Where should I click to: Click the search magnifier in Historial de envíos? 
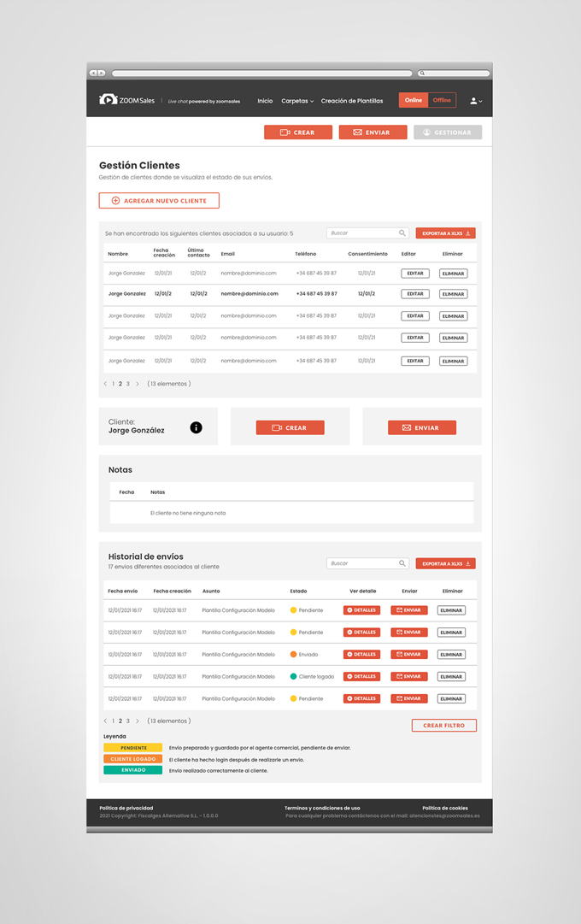click(x=402, y=563)
